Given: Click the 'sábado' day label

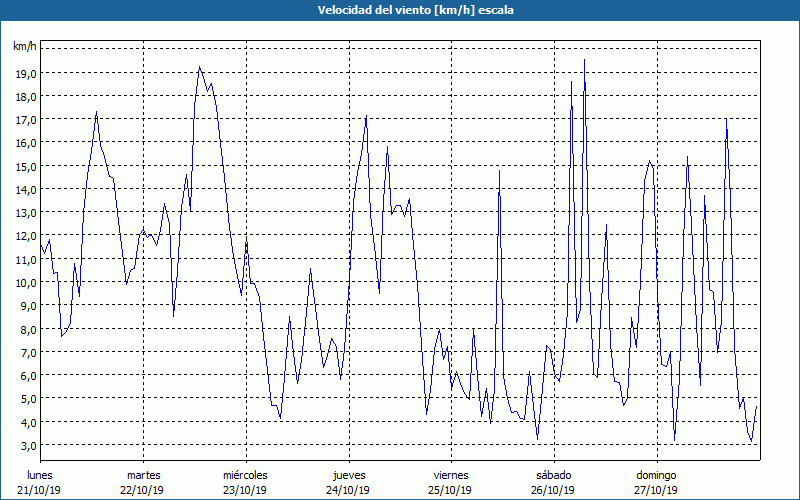Looking at the screenshot, I should (x=554, y=475).
